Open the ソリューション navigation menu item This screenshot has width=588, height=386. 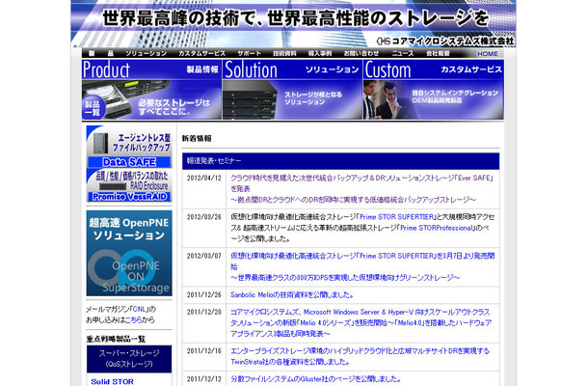146,54
